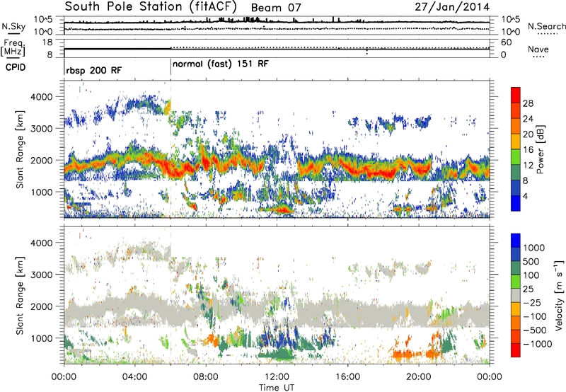Click the 'Nave' legend label
Image resolution: width=566 pixels, height=392 pixels.
538,49
